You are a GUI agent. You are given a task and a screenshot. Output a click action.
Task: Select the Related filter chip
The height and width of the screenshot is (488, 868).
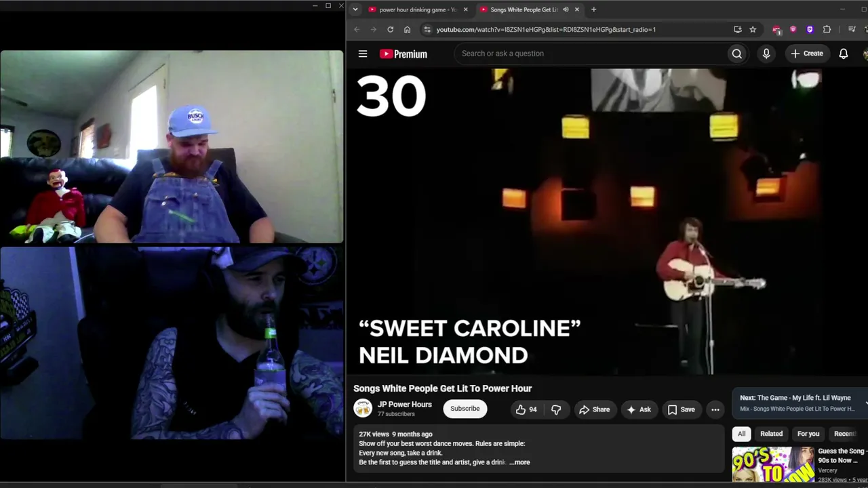pyautogui.click(x=771, y=434)
